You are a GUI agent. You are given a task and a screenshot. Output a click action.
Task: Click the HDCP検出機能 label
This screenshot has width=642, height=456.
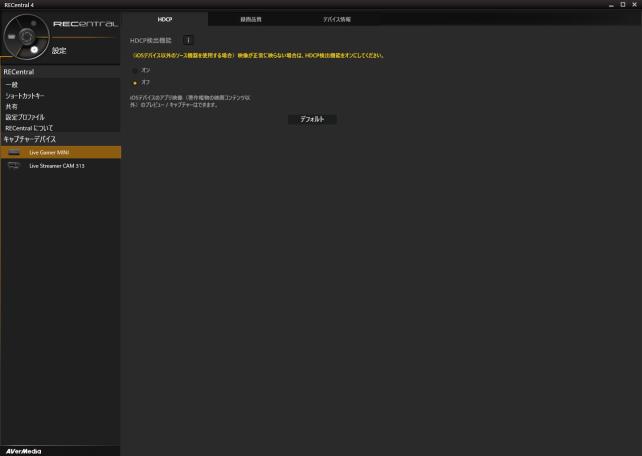click(x=151, y=41)
